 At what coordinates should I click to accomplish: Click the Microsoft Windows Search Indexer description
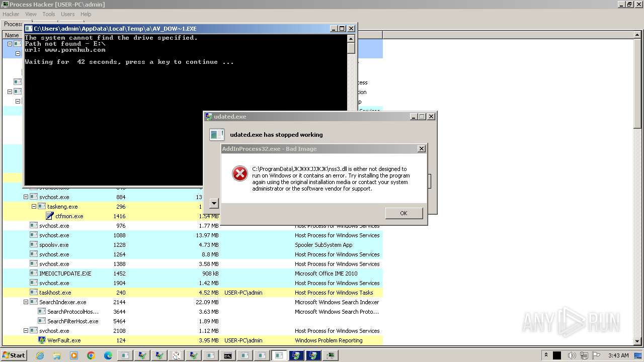click(337, 302)
